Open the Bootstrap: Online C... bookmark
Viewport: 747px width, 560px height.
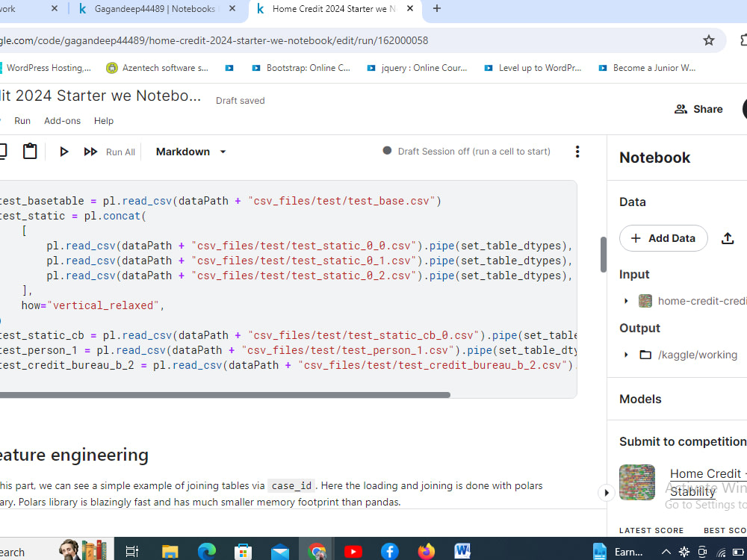[x=301, y=68]
